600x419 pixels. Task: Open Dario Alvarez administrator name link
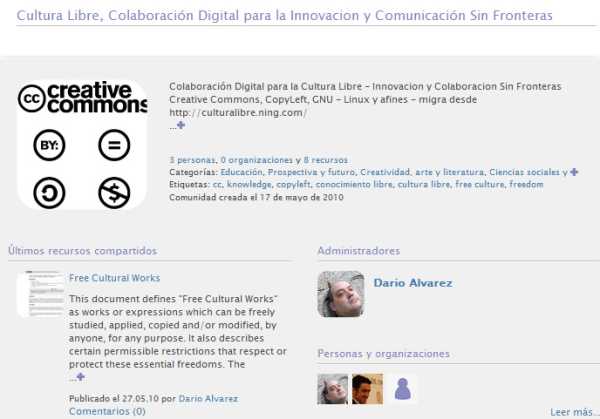(x=412, y=283)
